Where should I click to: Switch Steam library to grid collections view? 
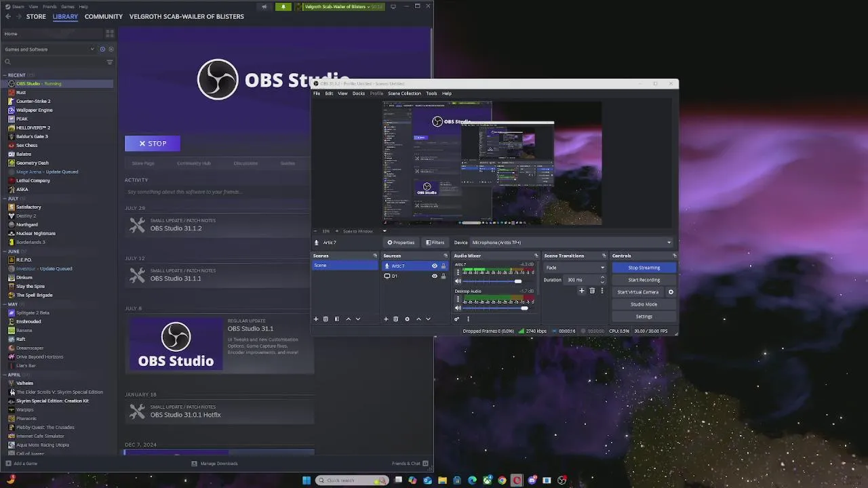pyautogui.click(x=110, y=33)
